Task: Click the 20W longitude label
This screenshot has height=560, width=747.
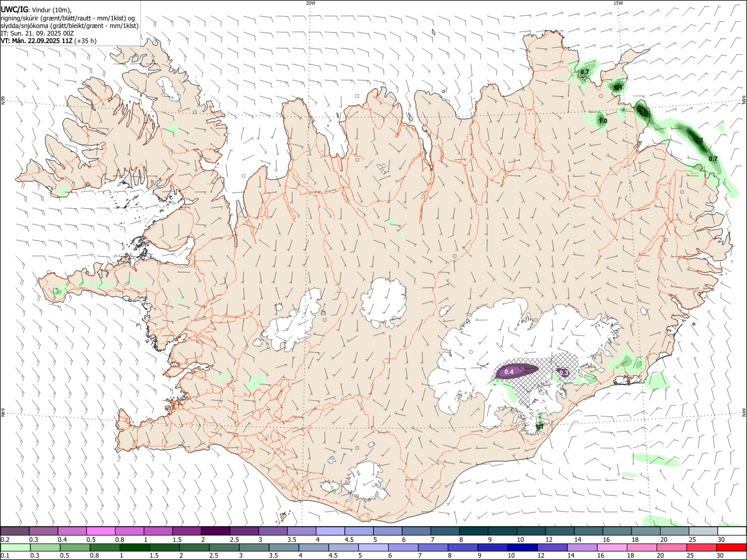Action: 310,3
